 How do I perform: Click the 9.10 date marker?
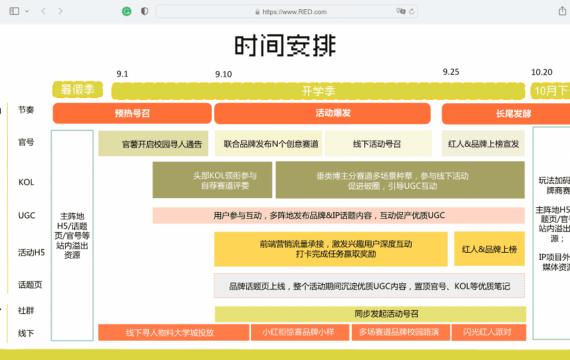[x=223, y=75]
